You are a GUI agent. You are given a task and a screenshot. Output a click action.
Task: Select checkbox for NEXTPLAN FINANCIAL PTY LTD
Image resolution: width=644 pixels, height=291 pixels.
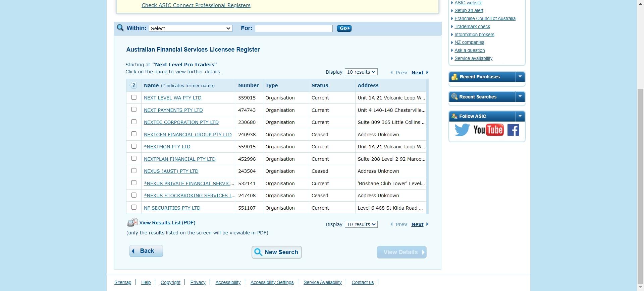click(x=134, y=158)
